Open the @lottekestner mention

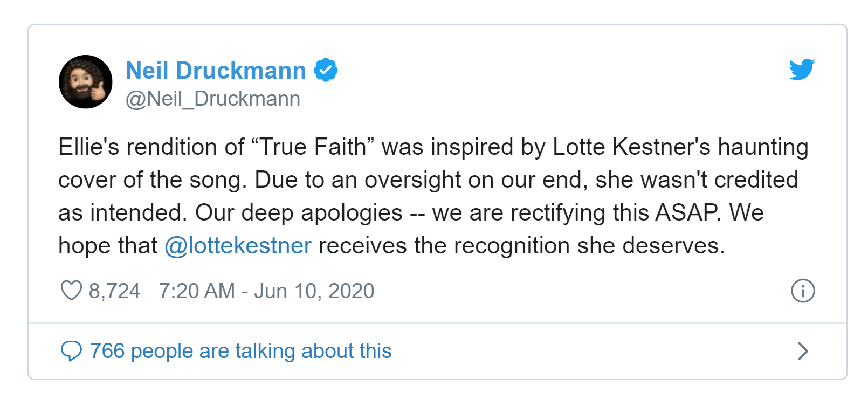click(238, 246)
